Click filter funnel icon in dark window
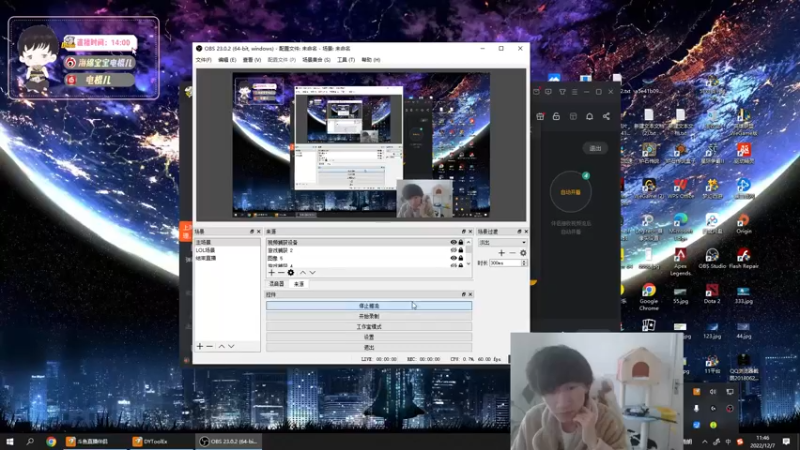This screenshot has width=800, height=450. [562, 92]
